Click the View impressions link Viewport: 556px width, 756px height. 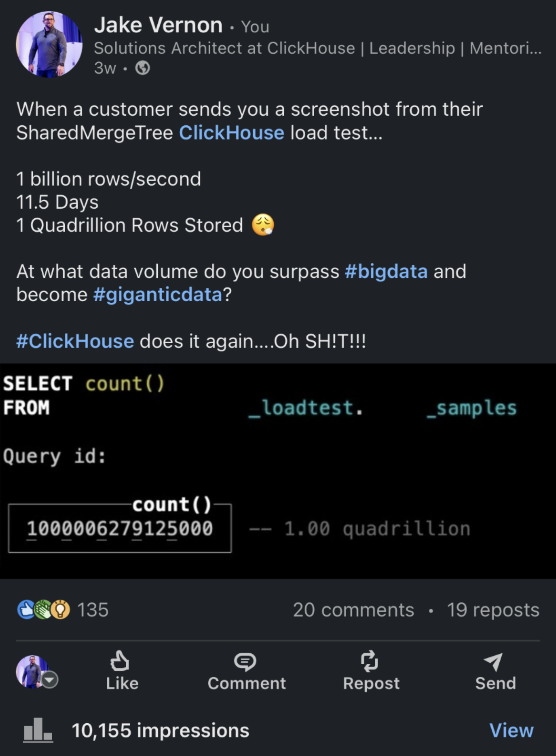[x=511, y=730]
